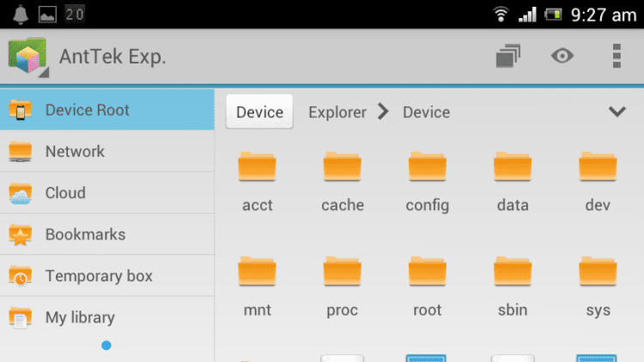Click the My library document icon

click(x=20, y=317)
